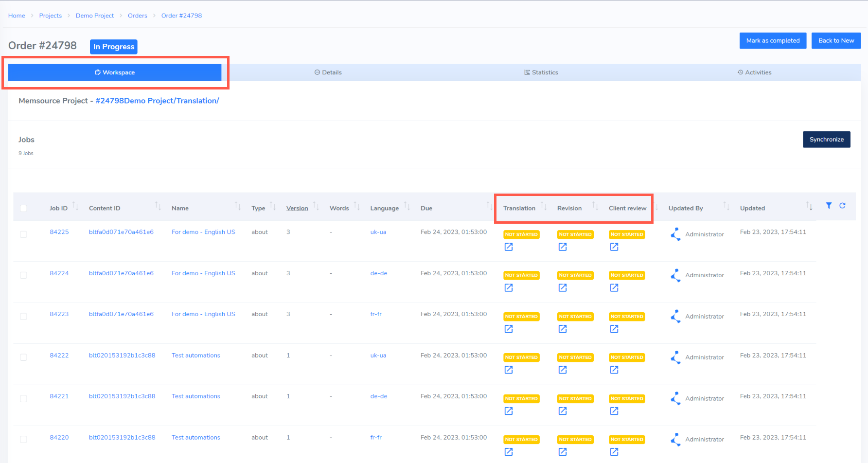Go to Projects in breadcrumb
868x463 pixels.
tap(51, 16)
